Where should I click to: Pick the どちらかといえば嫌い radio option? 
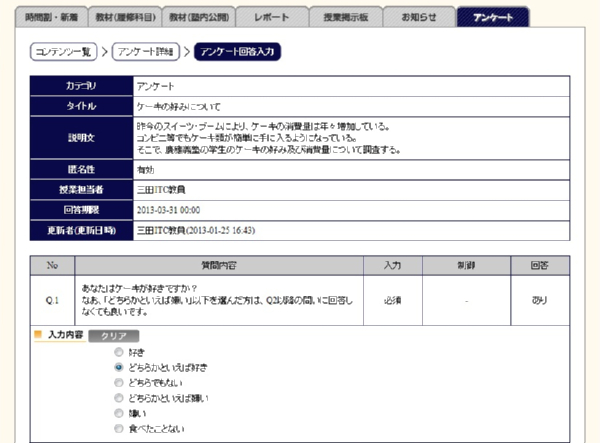click(x=120, y=398)
